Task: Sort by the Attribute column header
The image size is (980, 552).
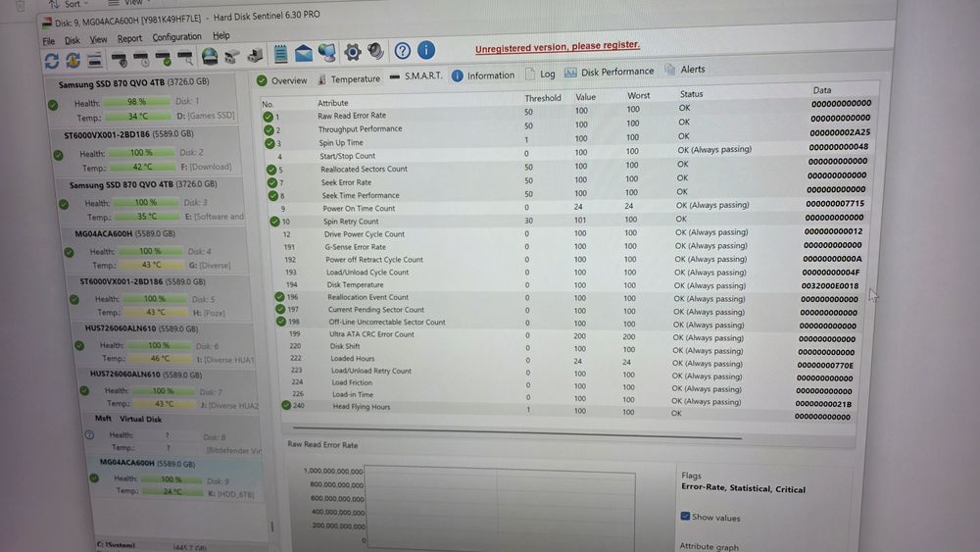Action: point(333,103)
